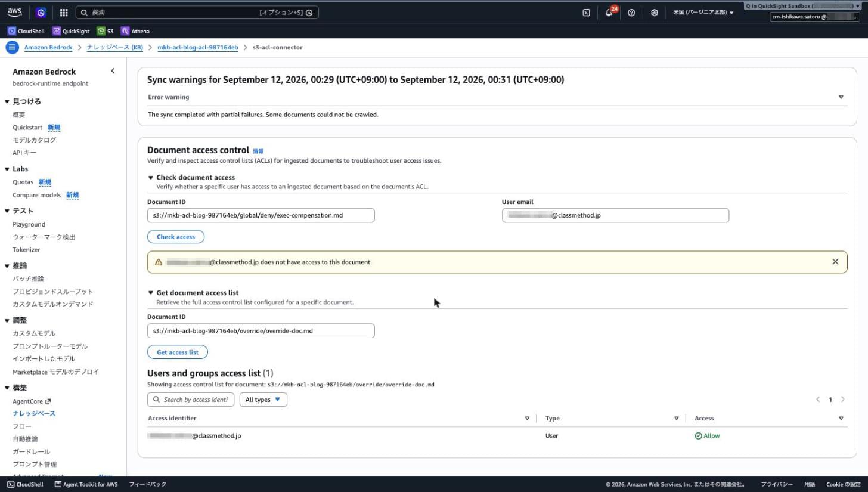Open the All types filter dropdown
The width and height of the screenshot is (868, 492).
tap(263, 400)
